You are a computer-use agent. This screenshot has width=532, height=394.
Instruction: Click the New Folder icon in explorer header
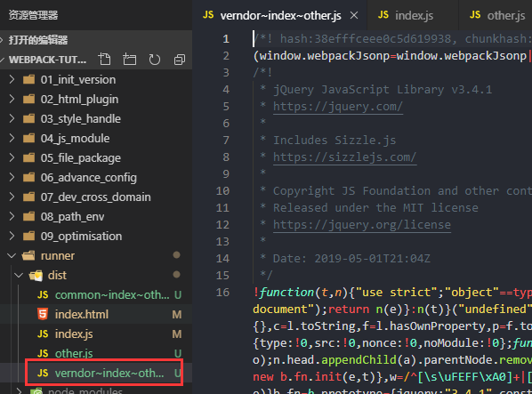click(x=130, y=60)
